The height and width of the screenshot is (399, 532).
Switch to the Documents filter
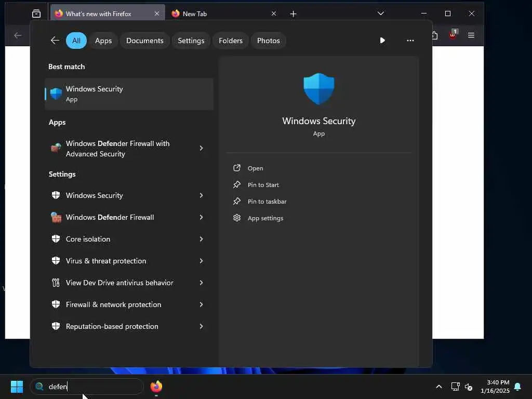click(x=145, y=41)
